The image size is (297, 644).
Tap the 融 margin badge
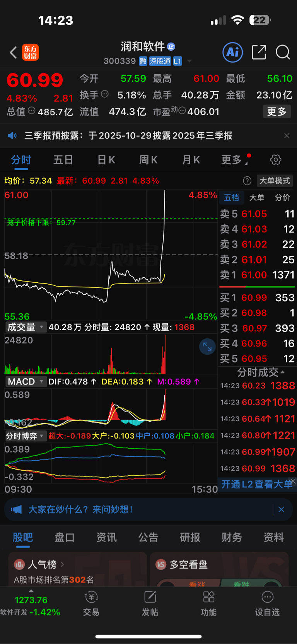pyautogui.click(x=143, y=61)
